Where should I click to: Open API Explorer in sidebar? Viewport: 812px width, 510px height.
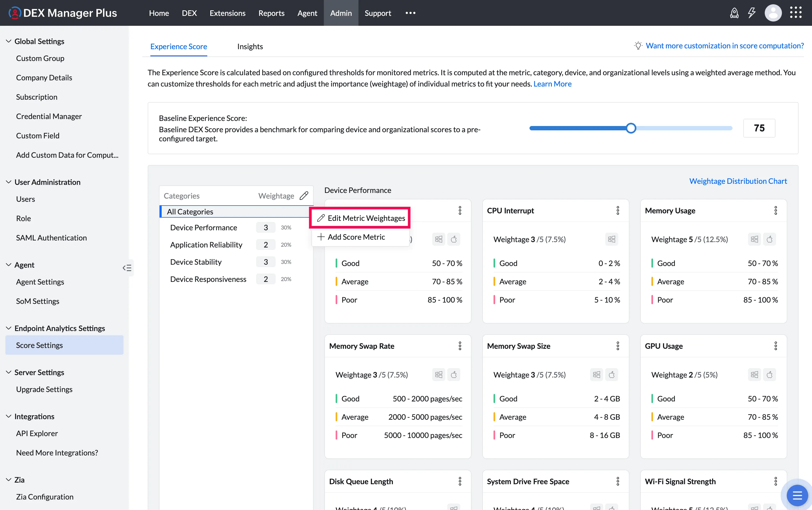tap(37, 433)
